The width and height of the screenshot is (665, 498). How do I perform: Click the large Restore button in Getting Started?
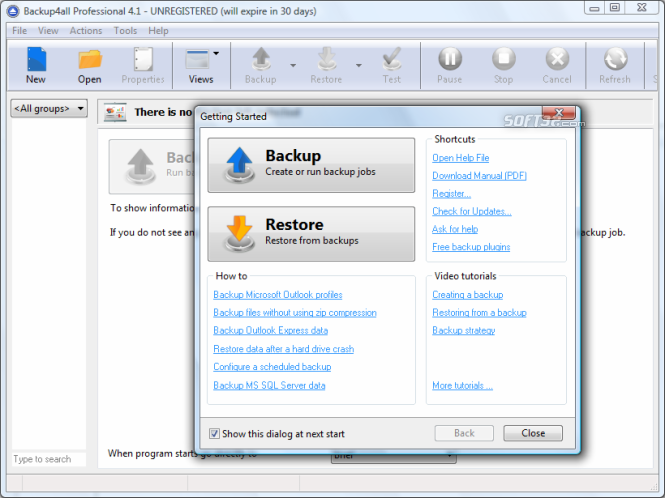pos(311,234)
